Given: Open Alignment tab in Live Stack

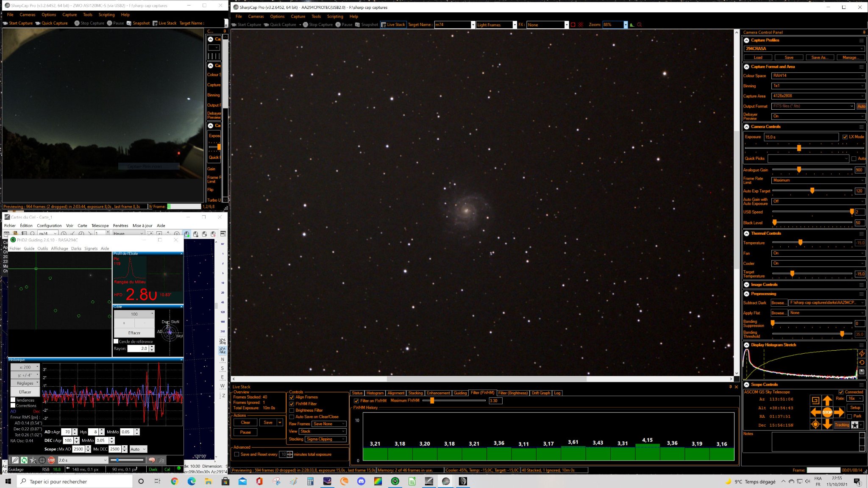Looking at the screenshot, I should (x=396, y=393).
